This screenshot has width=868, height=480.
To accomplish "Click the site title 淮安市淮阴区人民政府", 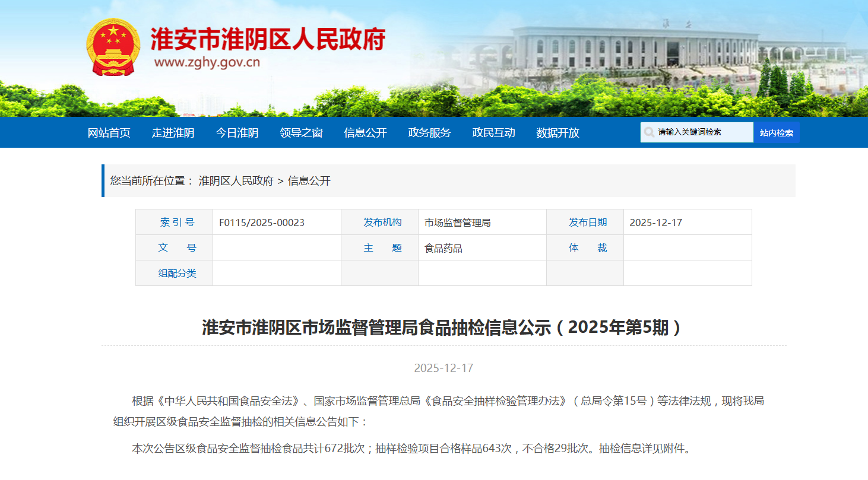I will click(x=268, y=40).
